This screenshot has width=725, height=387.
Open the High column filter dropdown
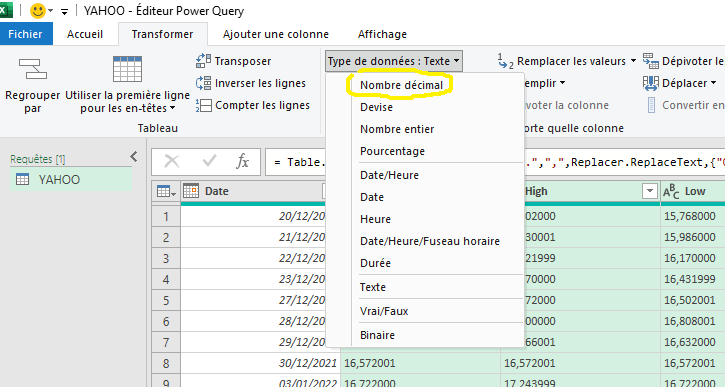[x=650, y=191]
